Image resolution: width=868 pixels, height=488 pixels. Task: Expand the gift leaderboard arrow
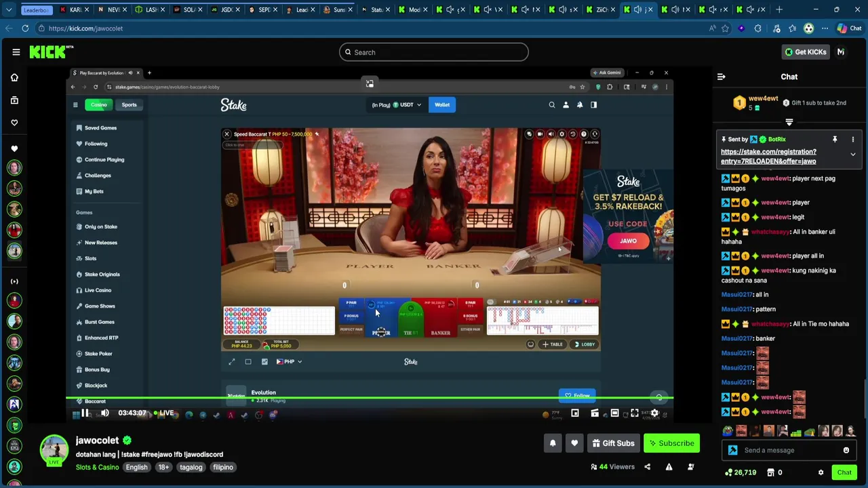pos(789,123)
